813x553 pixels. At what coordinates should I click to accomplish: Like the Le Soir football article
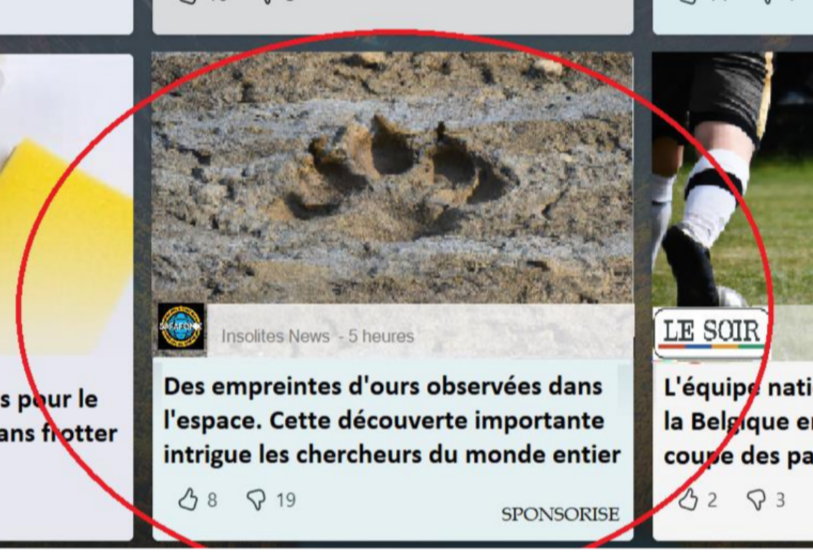688,500
